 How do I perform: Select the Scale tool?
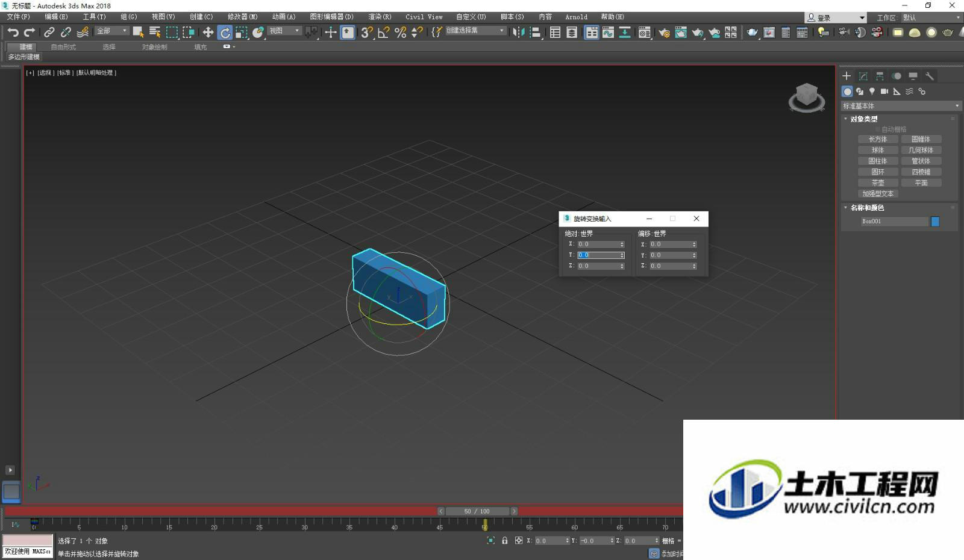pyautogui.click(x=242, y=32)
